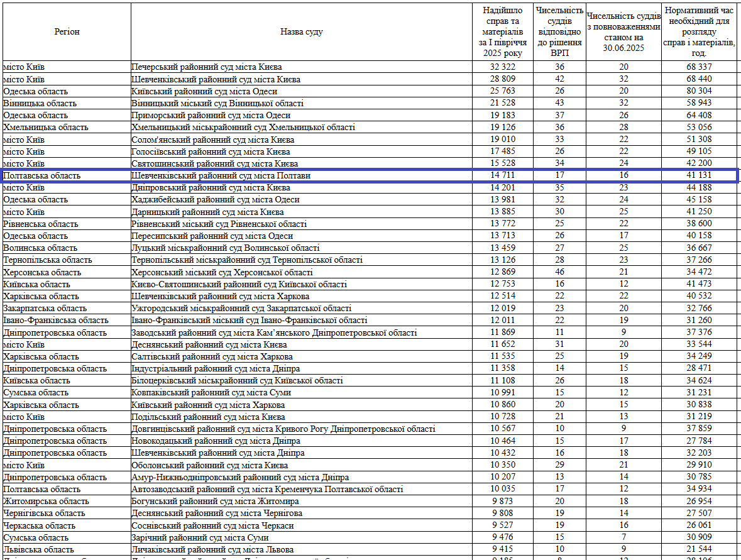The height and width of the screenshot is (560, 741).
Task: Click the 'Чернігівська область' region cell
Action: [67, 513]
